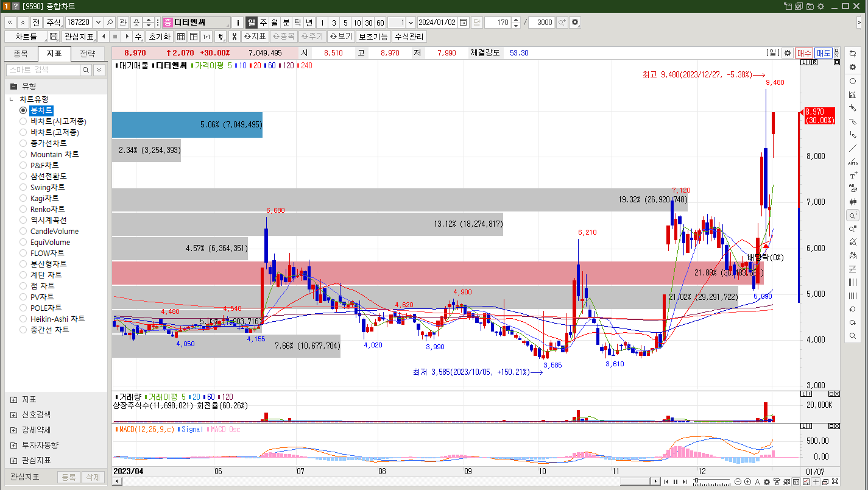
Task: Select the 주 weekly period button
Action: [x=263, y=22]
